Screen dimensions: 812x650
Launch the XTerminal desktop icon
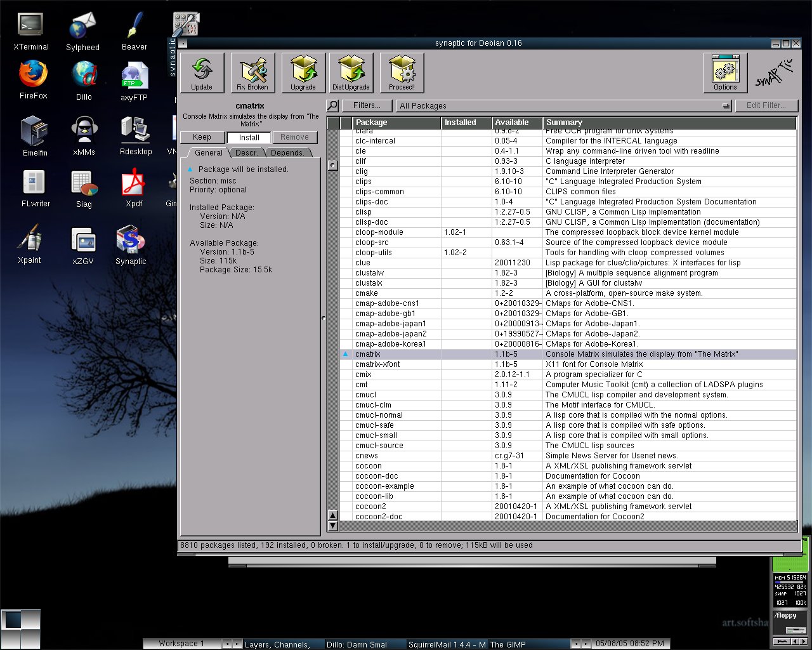[x=30, y=32]
